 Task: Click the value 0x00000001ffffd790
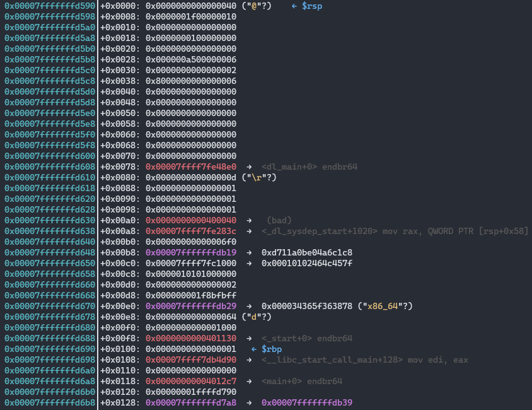[191, 392]
